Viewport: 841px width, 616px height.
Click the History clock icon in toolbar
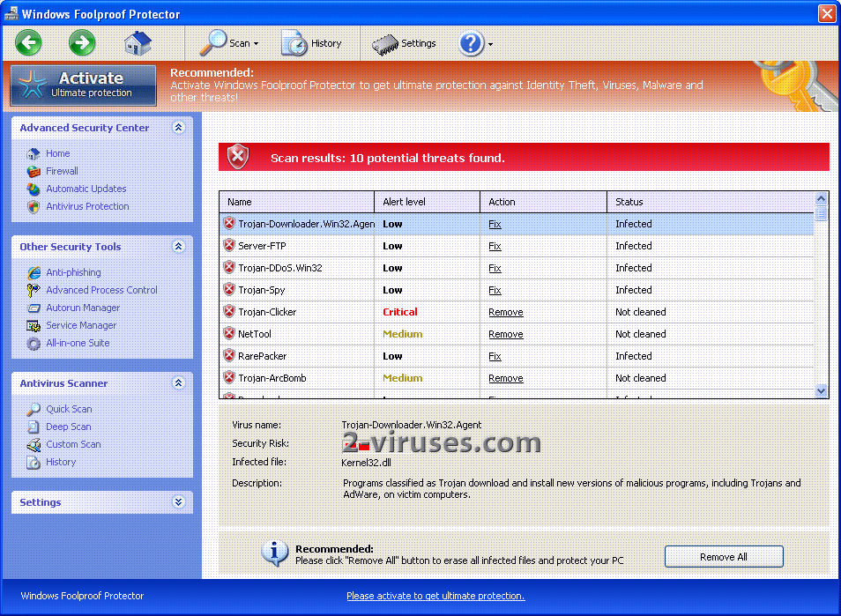coord(294,43)
